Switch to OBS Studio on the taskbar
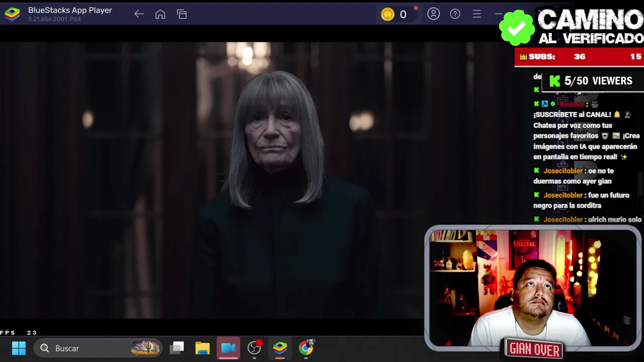This screenshot has width=644, height=362. [x=255, y=347]
